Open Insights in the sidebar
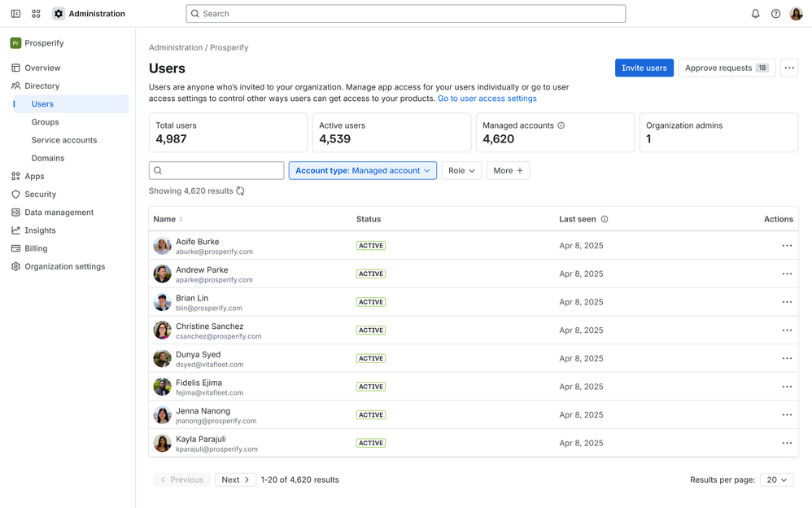Screen dimensions: 812x508 click(x=40, y=230)
